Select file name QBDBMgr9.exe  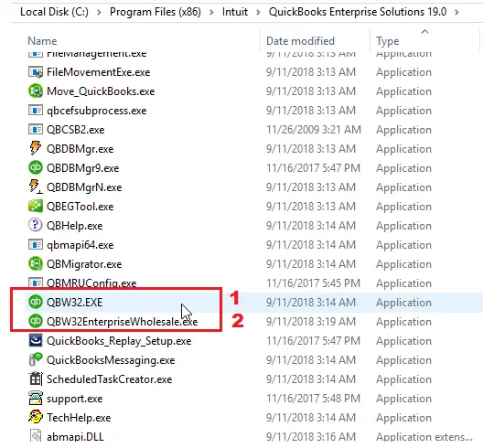click(x=82, y=168)
